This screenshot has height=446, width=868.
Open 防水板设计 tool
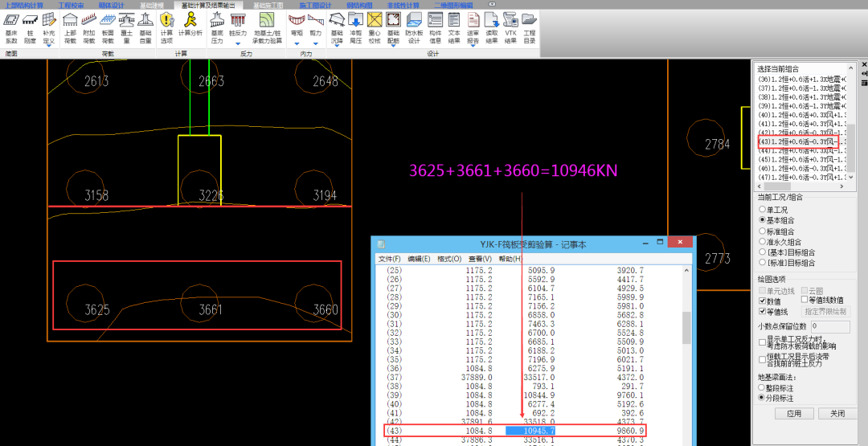click(415, 29)
